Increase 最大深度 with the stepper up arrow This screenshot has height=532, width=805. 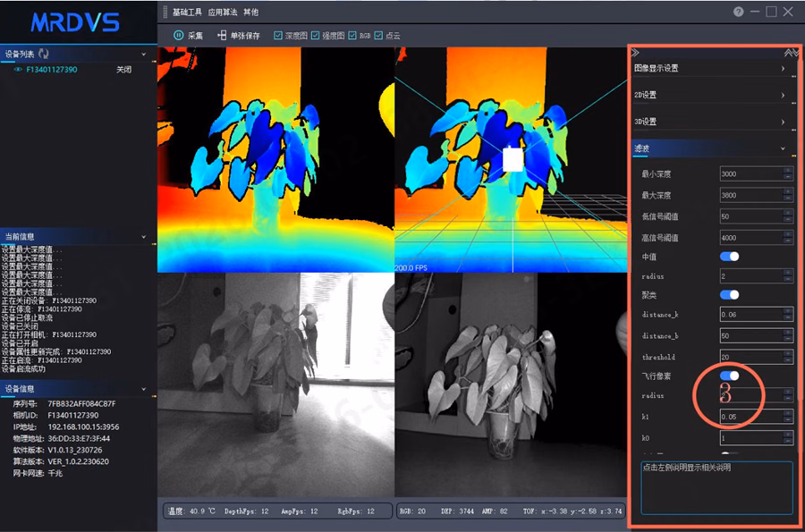[788, 191]
